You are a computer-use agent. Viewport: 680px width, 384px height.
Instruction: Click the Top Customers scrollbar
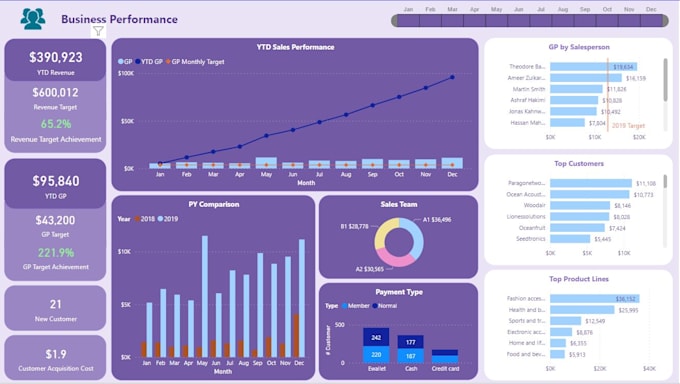[x=665, y=181]
